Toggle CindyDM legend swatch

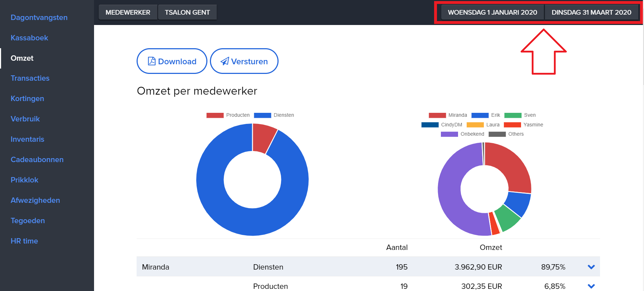[430, 125]
